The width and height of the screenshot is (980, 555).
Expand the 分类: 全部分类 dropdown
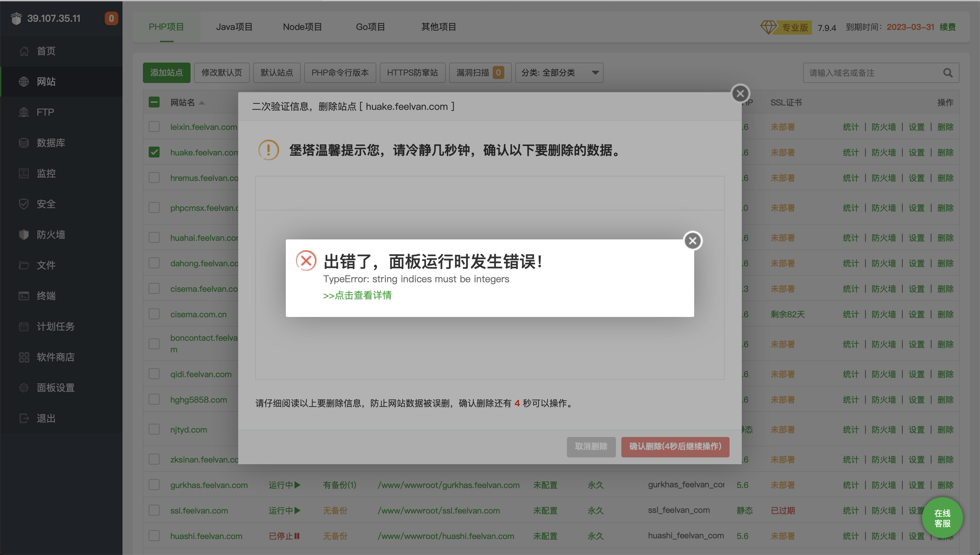559,73
